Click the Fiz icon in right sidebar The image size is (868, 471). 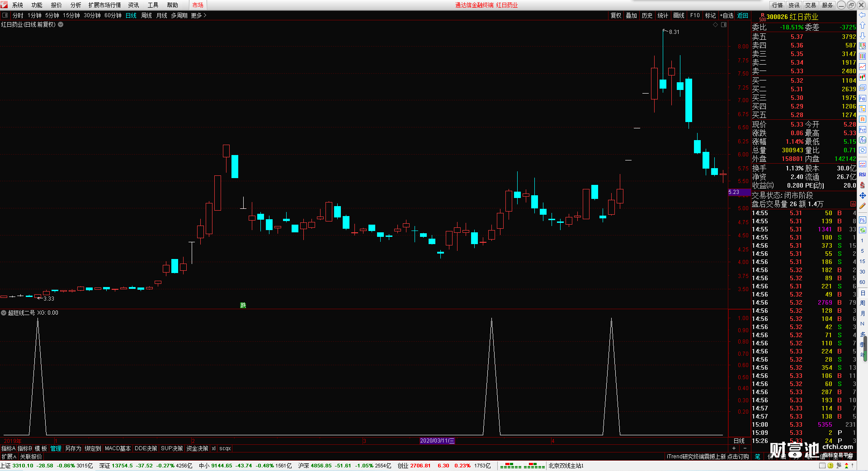click(863, 130)
